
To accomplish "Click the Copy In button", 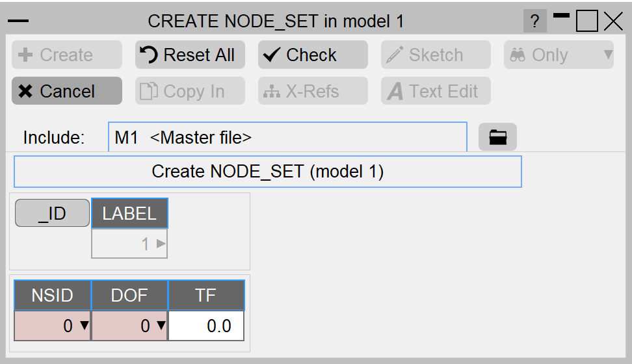I will click(190, 91).
